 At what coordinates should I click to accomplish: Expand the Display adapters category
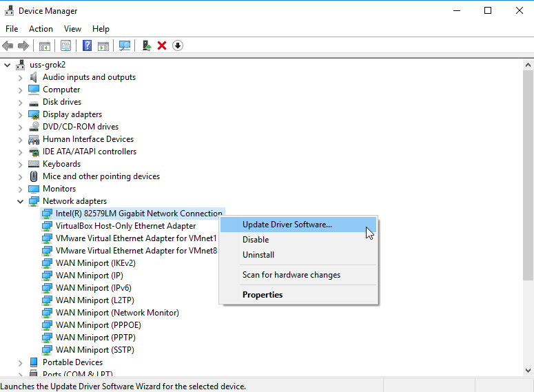click(20, 114)
